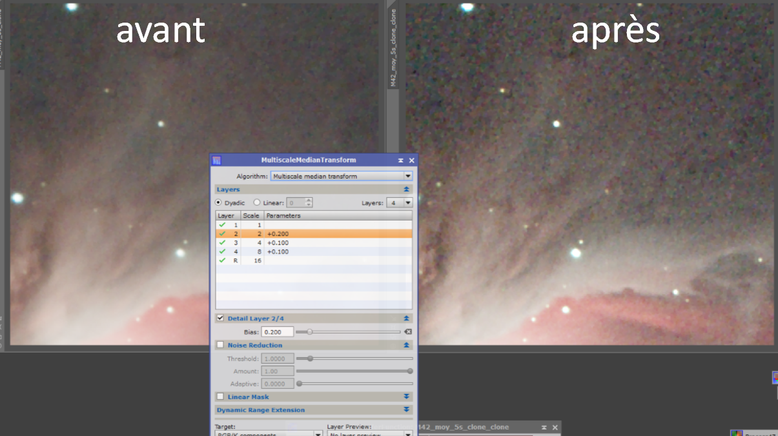Enable the Linear Mask checkbox

pyautogui.click(x=220, y=397)
